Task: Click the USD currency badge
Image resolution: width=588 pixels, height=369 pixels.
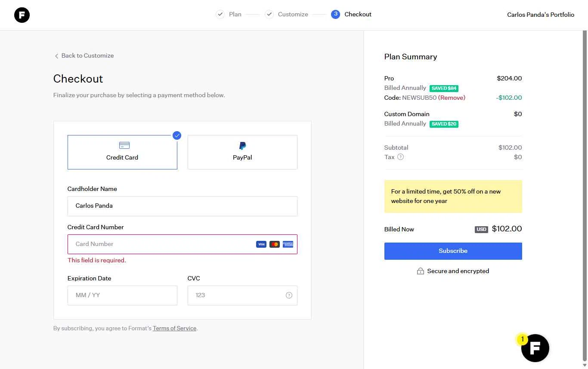Action: pos(481,229)
